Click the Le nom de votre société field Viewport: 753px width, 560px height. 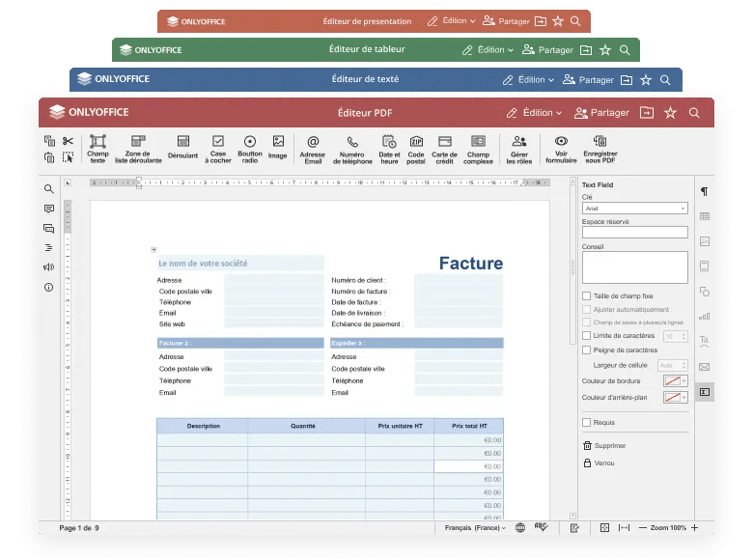240,264
